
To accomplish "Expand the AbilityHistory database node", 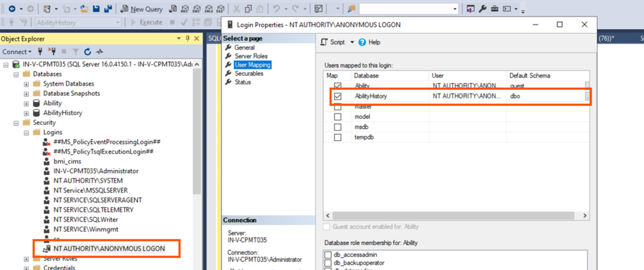I will click(x=26, y=113).
